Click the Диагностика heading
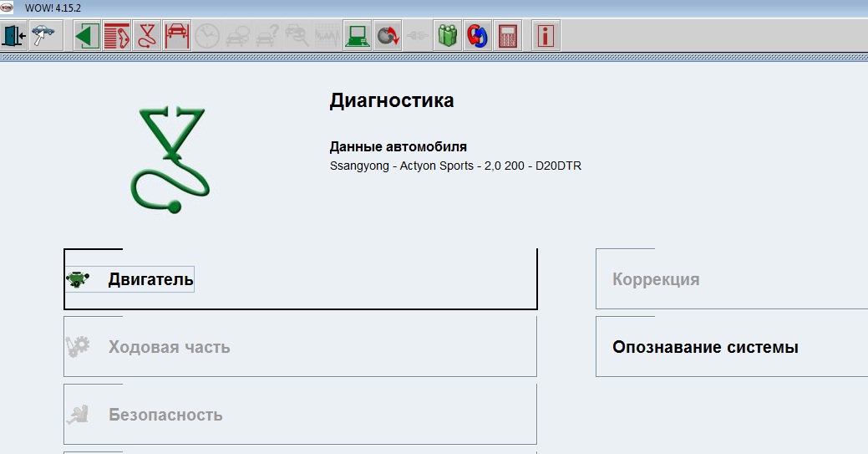 (392, 100)
